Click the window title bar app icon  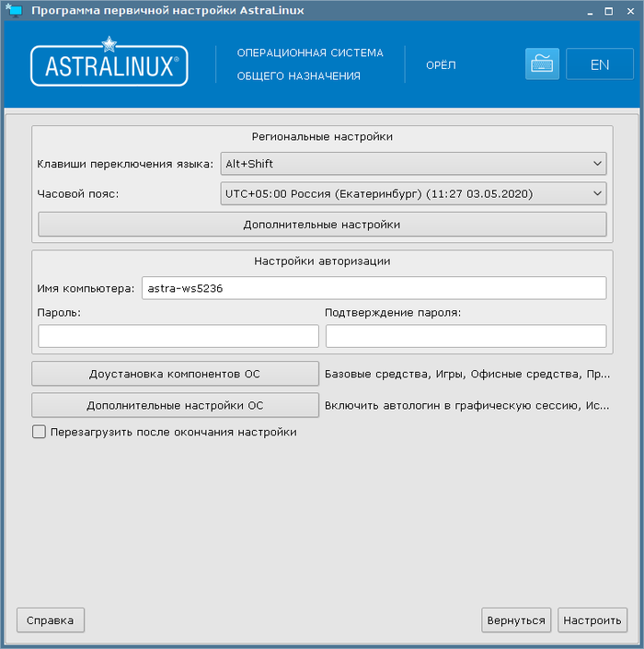[14, 10]
